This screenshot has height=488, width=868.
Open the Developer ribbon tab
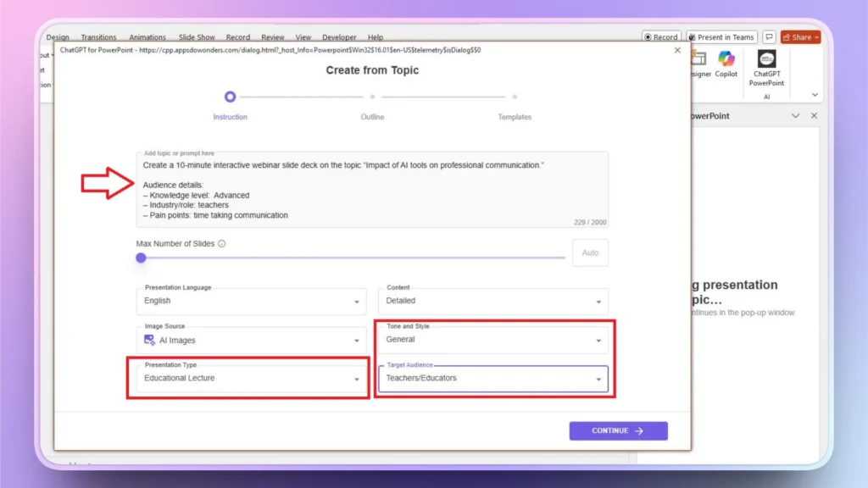[339, 36]
